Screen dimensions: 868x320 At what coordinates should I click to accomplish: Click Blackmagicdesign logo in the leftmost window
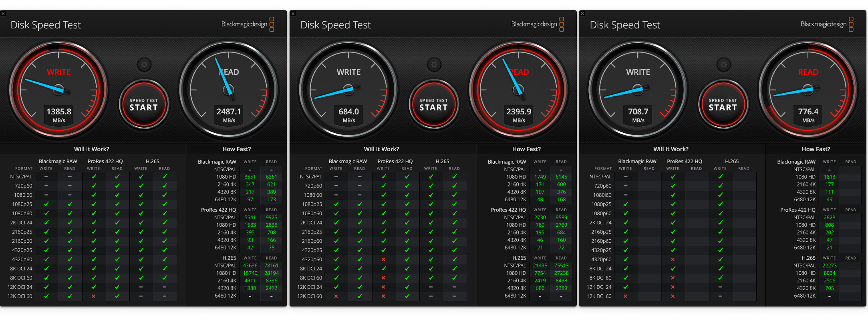pos(248,24)
